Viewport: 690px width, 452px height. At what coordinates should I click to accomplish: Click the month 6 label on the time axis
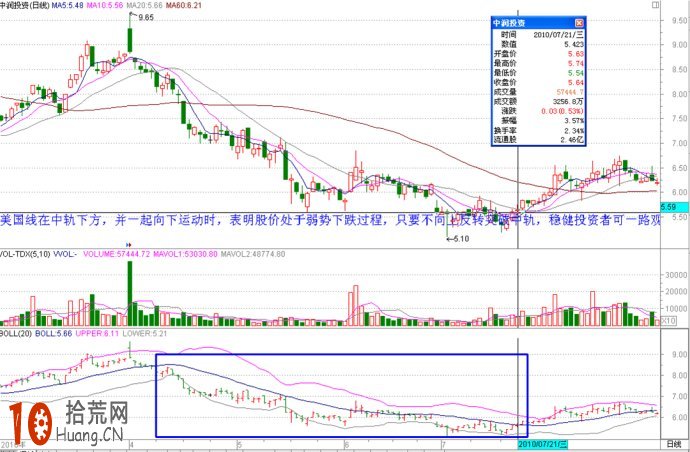tap(346, 444)
